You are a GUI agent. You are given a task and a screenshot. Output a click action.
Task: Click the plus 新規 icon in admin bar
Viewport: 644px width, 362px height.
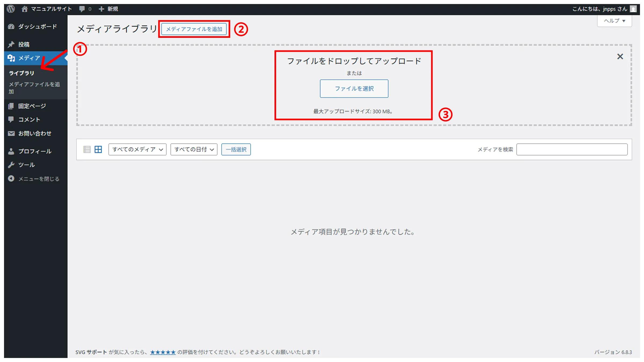click(x=101, y=9)
